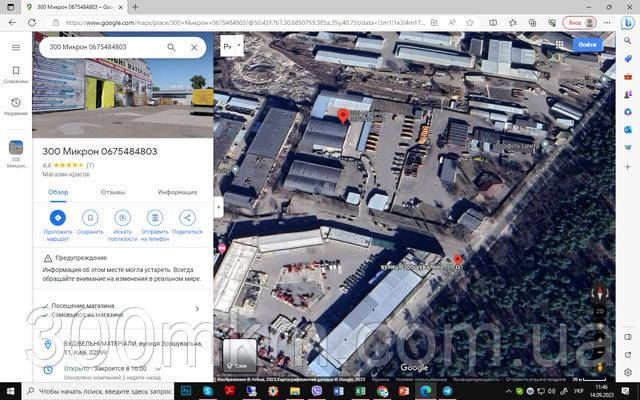Click the map compass control
640x400 pixels.
coord(600,293)
